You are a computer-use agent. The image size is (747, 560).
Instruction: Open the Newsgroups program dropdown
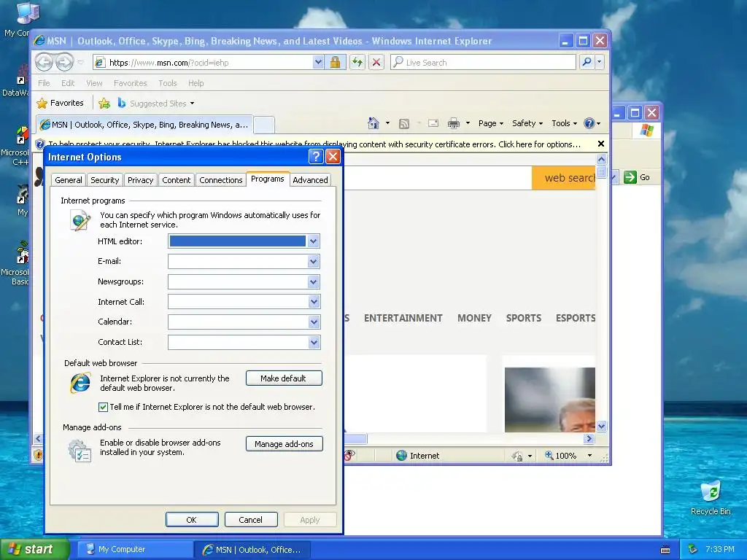(x=313, y=282)
